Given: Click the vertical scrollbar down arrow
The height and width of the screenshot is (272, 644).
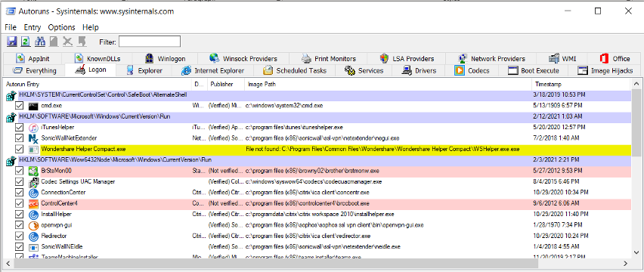Looking at the screenshot, I should coord(637,252).
